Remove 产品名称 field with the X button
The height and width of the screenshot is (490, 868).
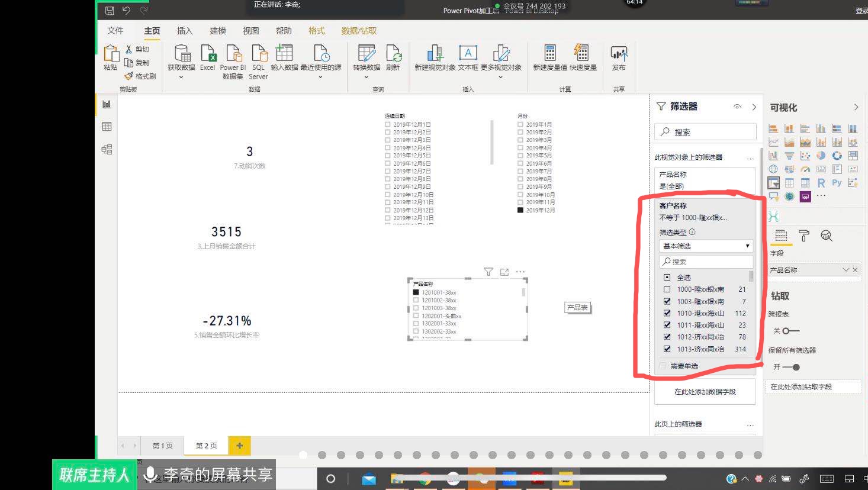coord(855,270)
